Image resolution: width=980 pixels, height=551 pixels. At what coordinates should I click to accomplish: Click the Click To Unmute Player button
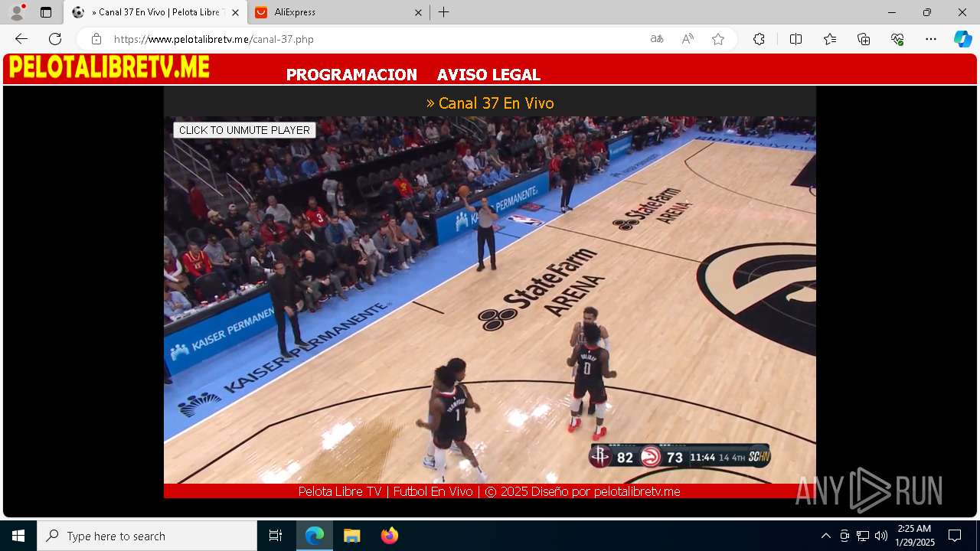click(x=244, y=130)
